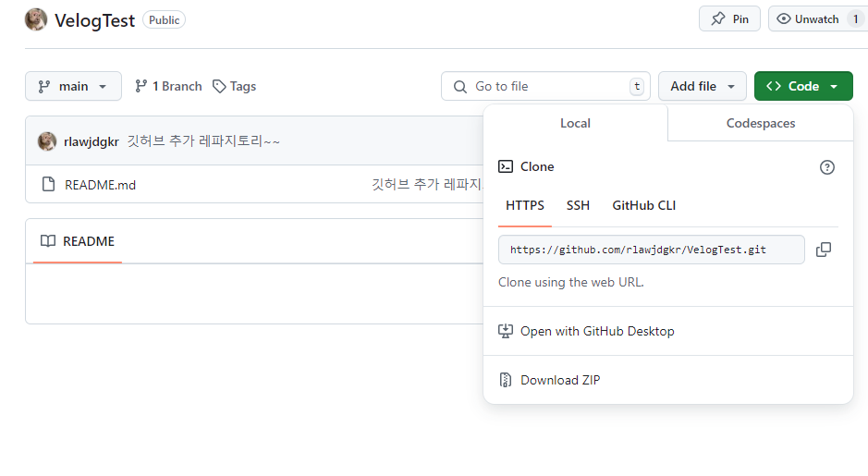Choose Open with GitHub Desktop

click(x=668, y=331)
